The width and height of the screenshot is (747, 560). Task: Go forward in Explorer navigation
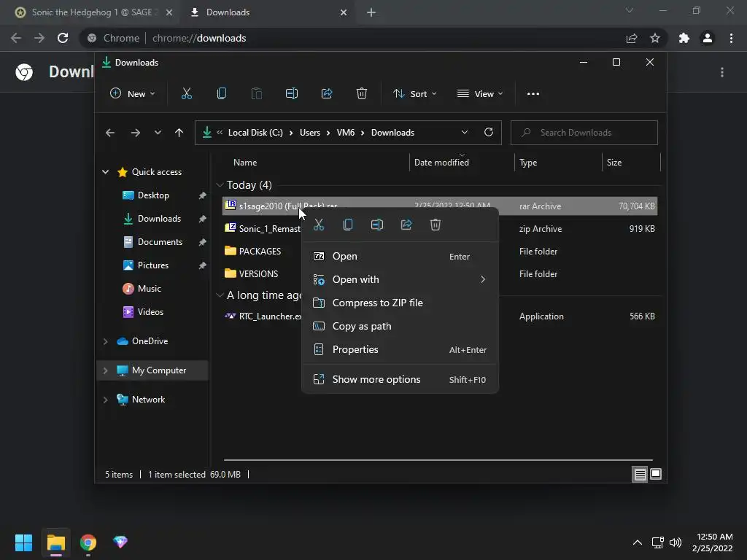[x=135, y=133]
